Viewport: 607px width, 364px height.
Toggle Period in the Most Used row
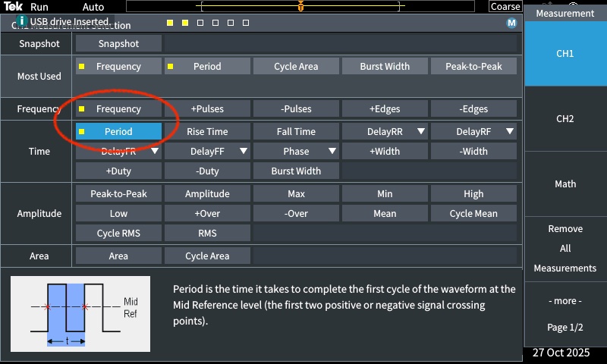click(207, 67)
